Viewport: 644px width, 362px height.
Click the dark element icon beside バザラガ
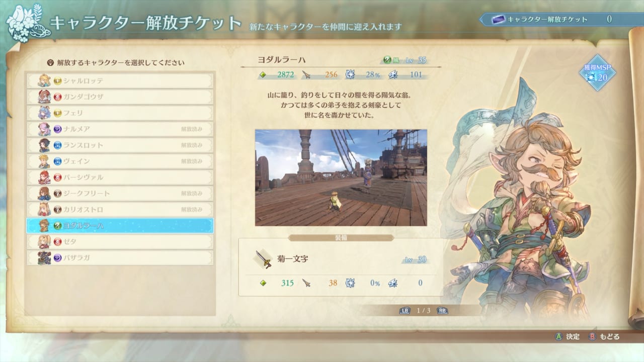coord(57,258)
